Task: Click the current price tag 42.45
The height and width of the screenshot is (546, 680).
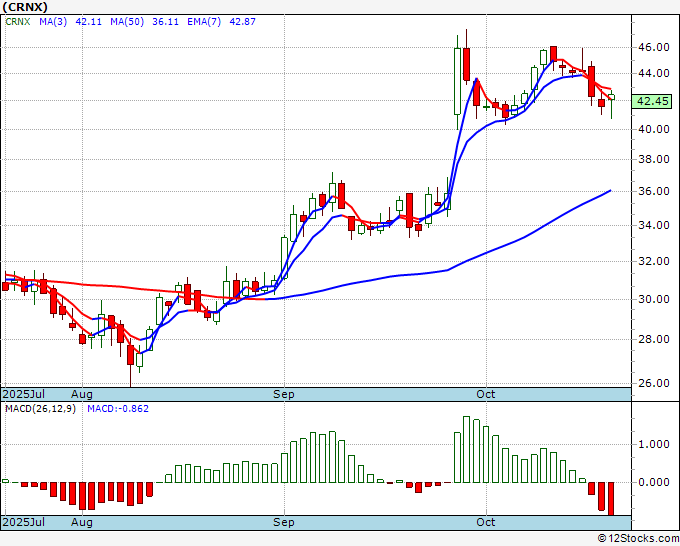Action: click(x=653, y=101)
